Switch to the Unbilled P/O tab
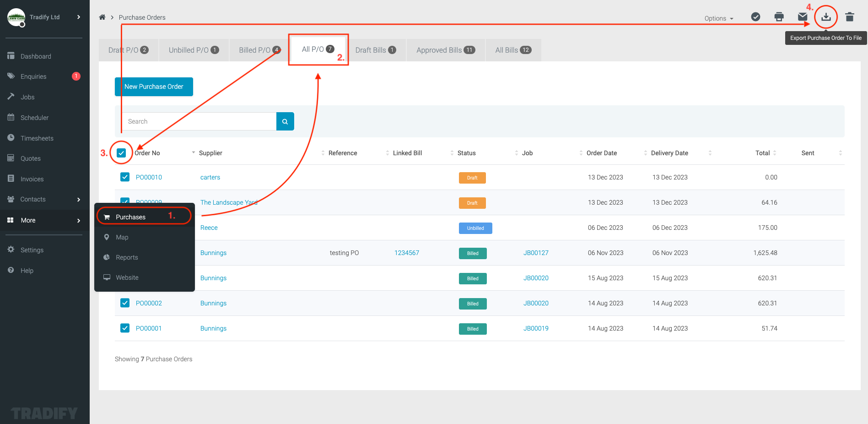Viewport: 868px width, 424px height. click(x=193, y=50)
